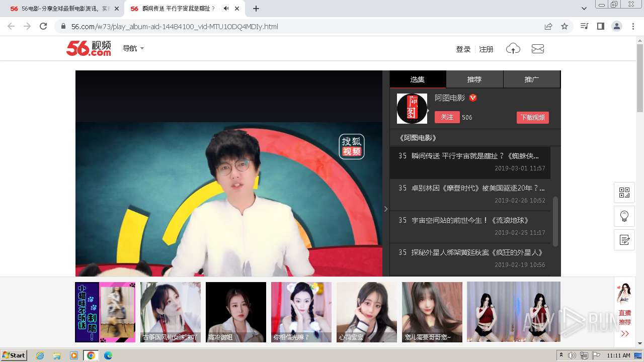Image resolution: width=644 pixels, height=362 pixels.
Task: Click the 56.com logo
Action: coord(89,48)
